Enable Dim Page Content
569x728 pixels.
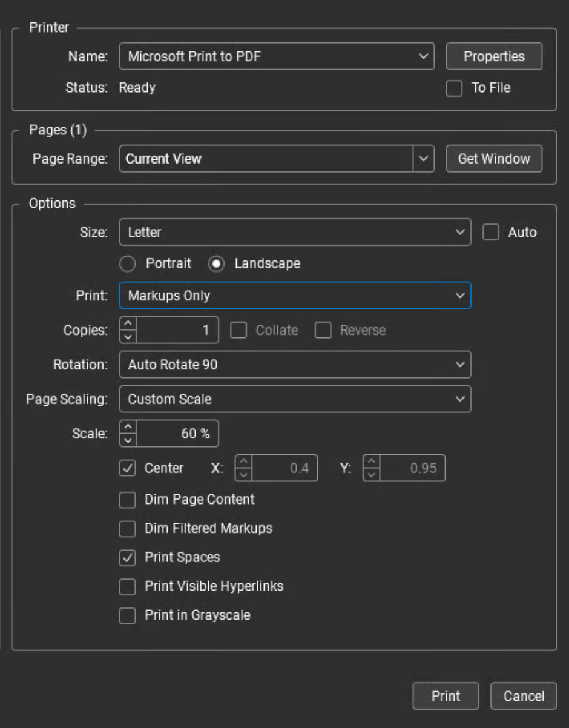point(127,500)
